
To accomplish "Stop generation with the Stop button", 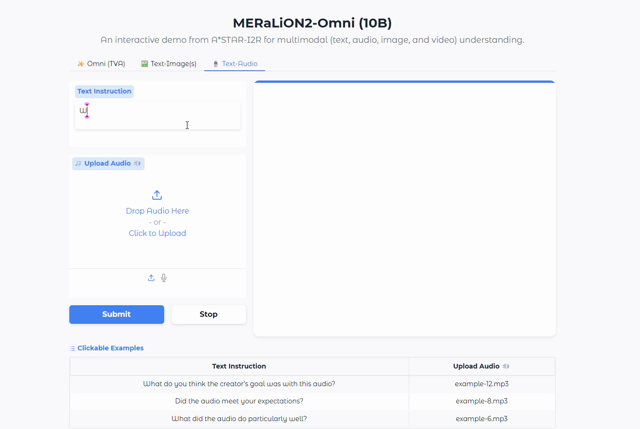I will coord(209,314).
